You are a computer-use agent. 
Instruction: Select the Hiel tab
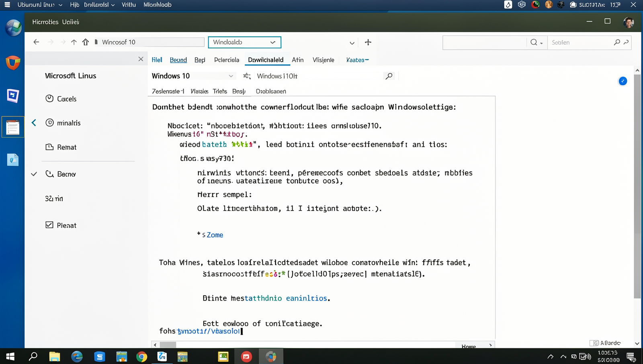click(x=157, y=60)
